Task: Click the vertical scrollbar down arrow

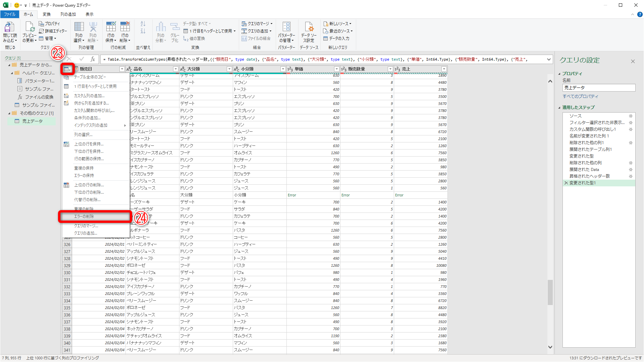Action: [550, 347]
